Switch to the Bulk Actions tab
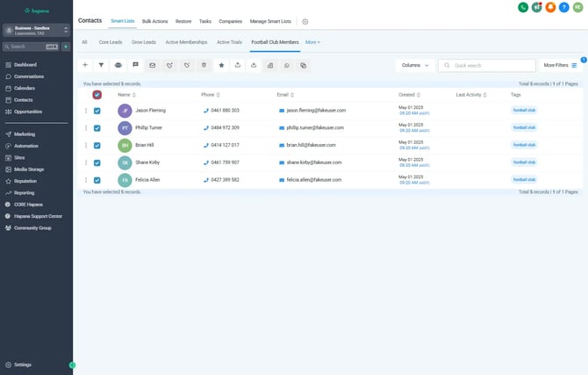Viewport: 588px width, 375px height. coord(154,20)
